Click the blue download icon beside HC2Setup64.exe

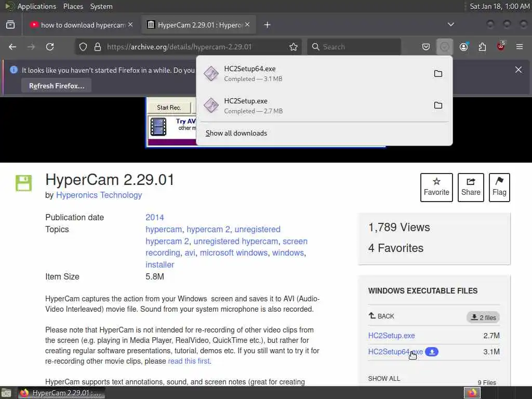point(432,352)
